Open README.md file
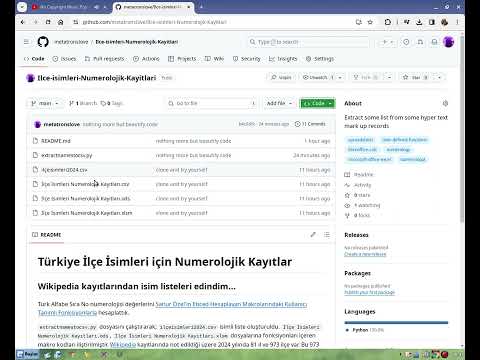The height and width of the screenshot is (360, 480). coord(56,141)
